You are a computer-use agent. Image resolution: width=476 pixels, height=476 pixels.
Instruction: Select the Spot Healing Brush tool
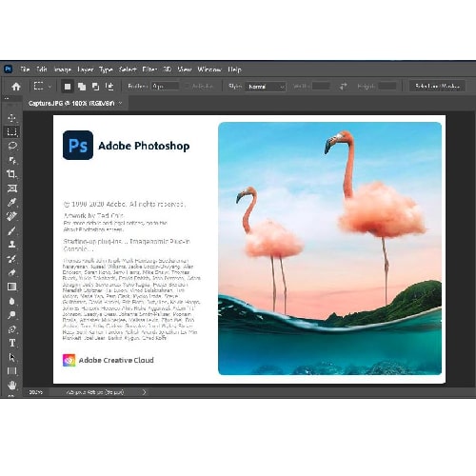12,216
